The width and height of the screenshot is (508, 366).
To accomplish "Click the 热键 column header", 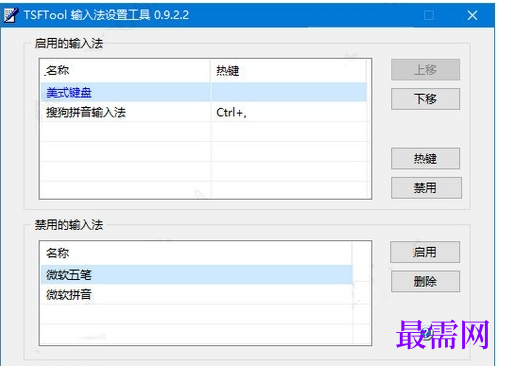I will click(289, 71).
